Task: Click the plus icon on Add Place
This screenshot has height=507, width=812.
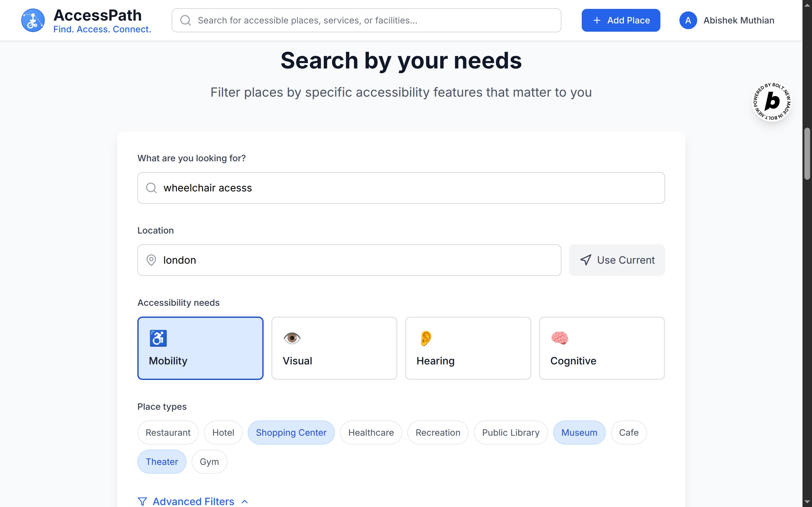Action: [597, 21]
